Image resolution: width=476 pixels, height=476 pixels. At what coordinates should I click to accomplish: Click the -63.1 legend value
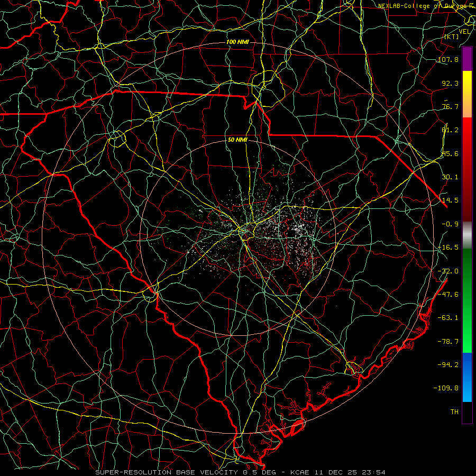[448, 317]
